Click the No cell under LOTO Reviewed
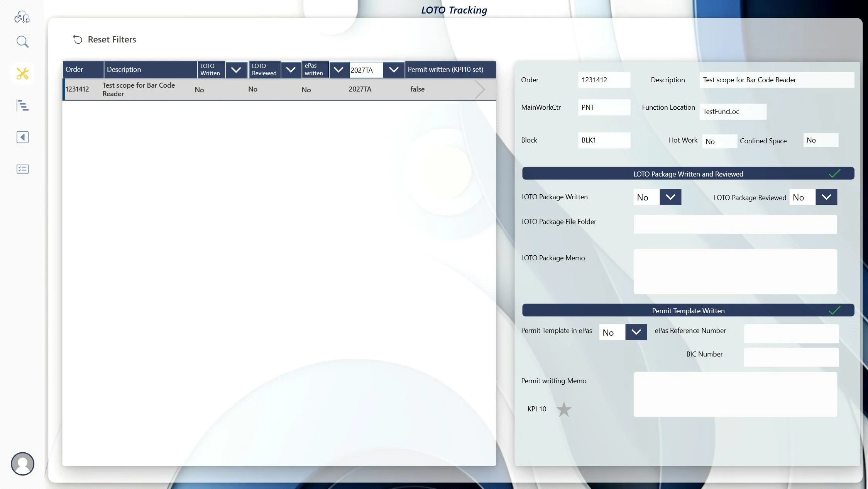868x489 pixels. pos(253,89)
